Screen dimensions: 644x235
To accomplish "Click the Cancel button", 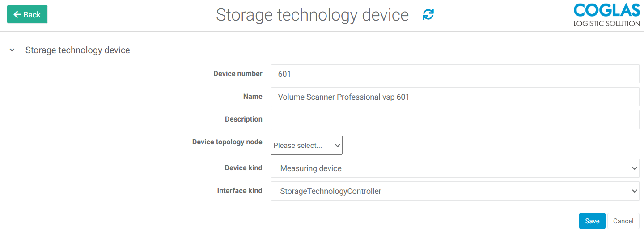I will coord(623,221).
